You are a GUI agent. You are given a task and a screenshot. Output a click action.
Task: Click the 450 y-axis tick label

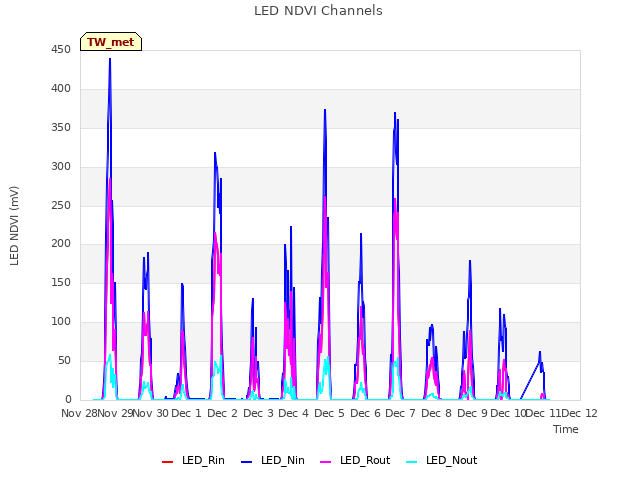(x=61, y=50)
